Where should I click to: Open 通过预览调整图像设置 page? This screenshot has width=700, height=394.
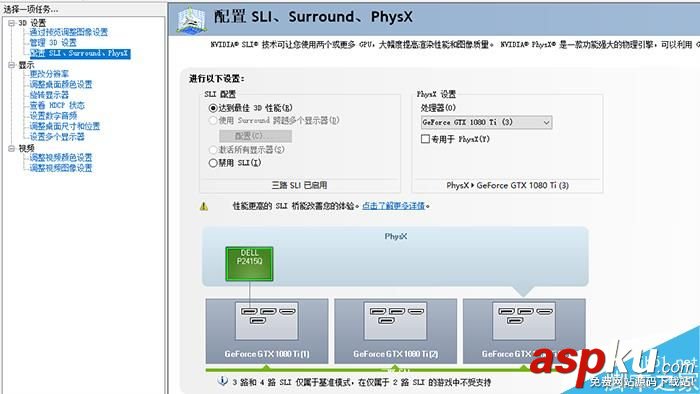(x=69, y=32)
